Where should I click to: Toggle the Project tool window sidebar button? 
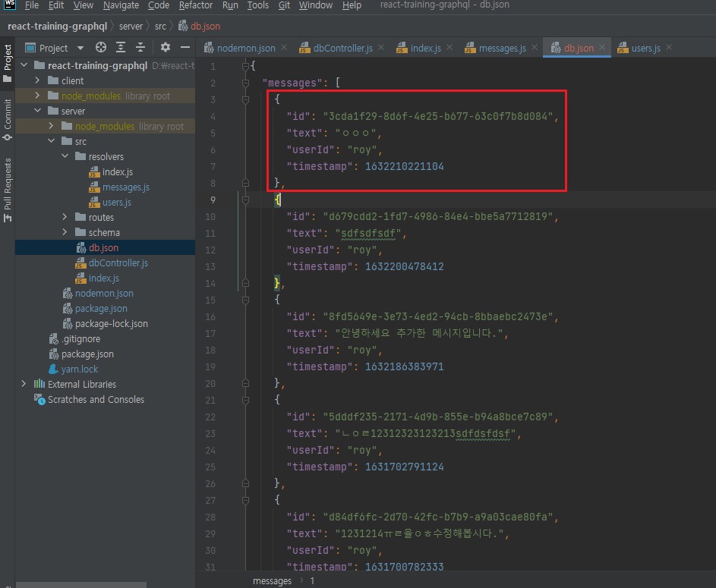point(8,62)
